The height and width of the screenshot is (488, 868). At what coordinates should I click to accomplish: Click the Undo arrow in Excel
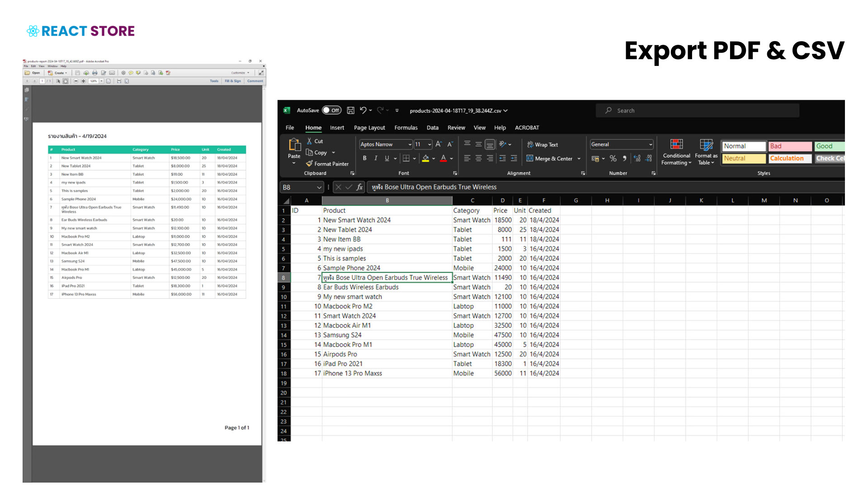(x=363, y=110)
